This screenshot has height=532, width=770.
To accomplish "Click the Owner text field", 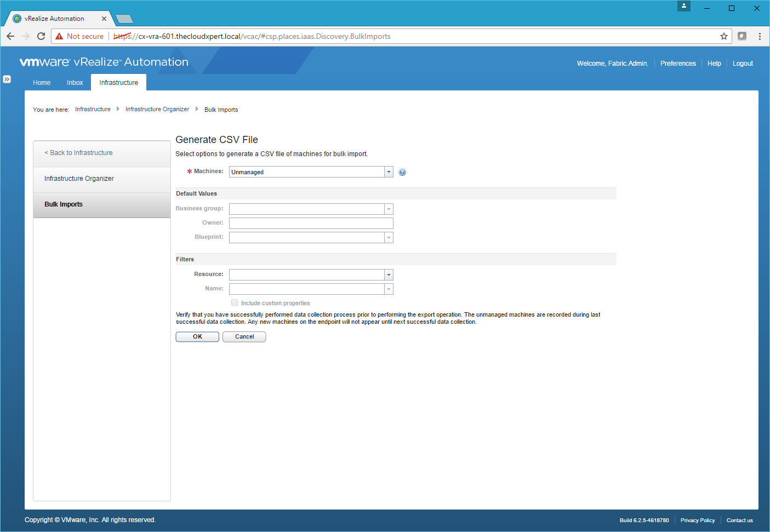I will click(x=311, y=223).
